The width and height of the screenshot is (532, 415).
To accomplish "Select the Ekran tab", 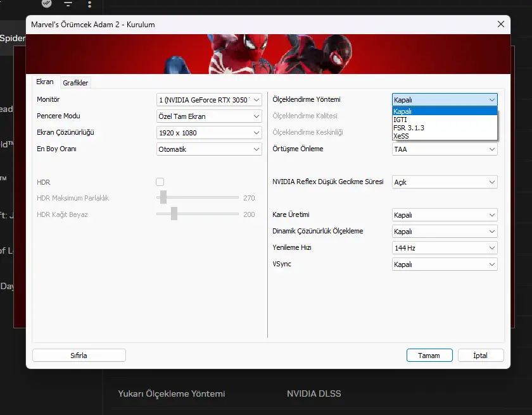I will 45,82.
